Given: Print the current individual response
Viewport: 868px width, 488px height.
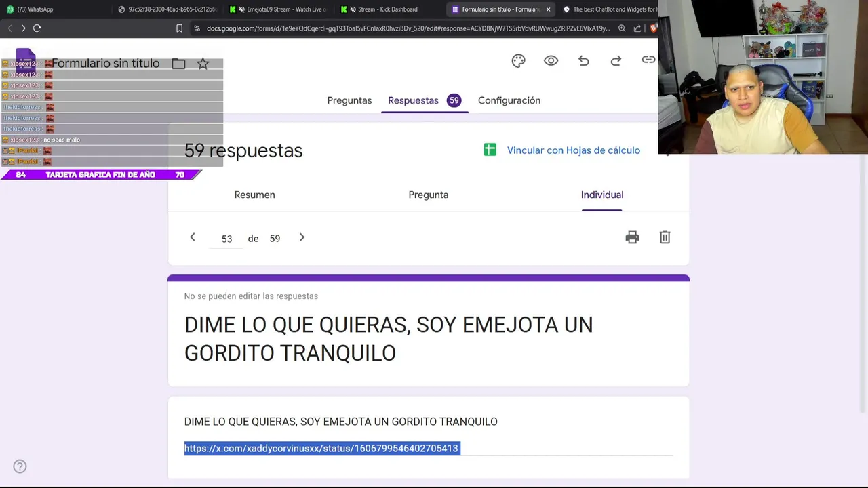Looking at the screenshot, I should click(x=632, y=237).
